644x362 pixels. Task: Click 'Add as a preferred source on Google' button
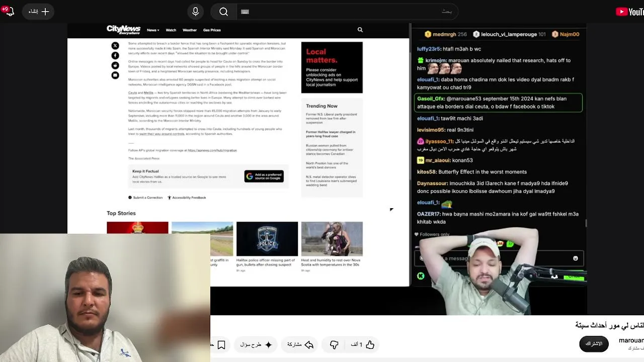point(264,176)
